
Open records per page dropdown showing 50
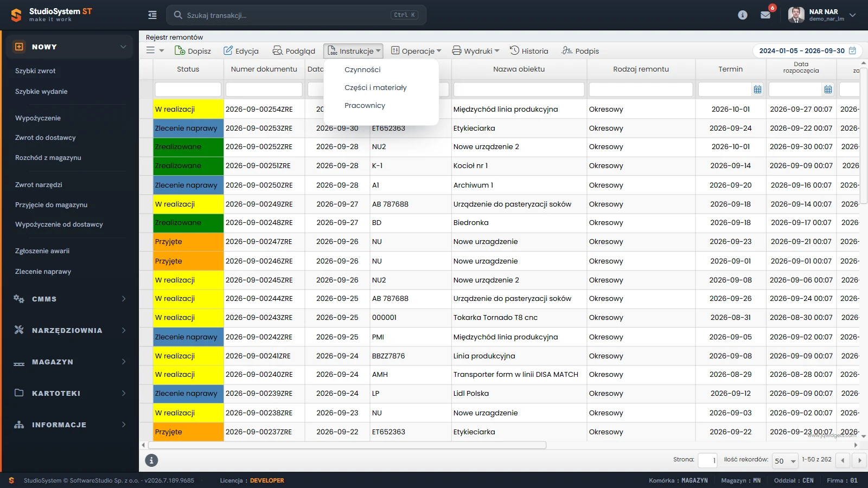point(785,461)
